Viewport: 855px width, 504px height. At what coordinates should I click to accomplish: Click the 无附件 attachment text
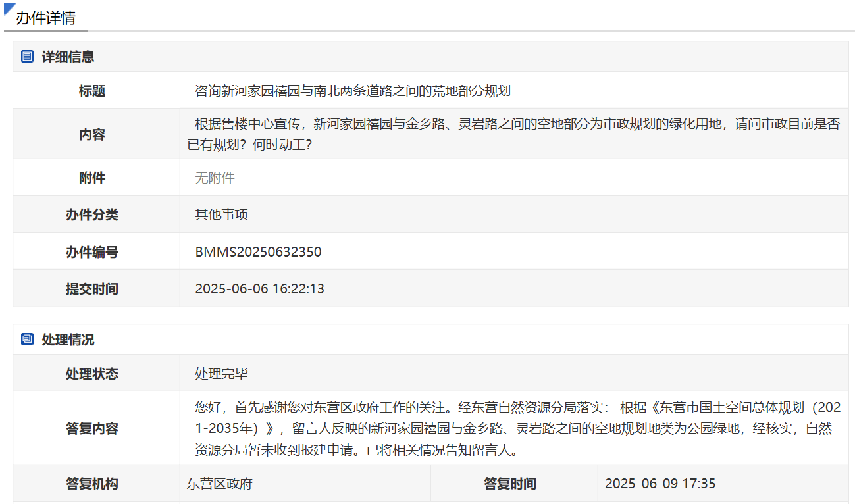pos(215,178)
